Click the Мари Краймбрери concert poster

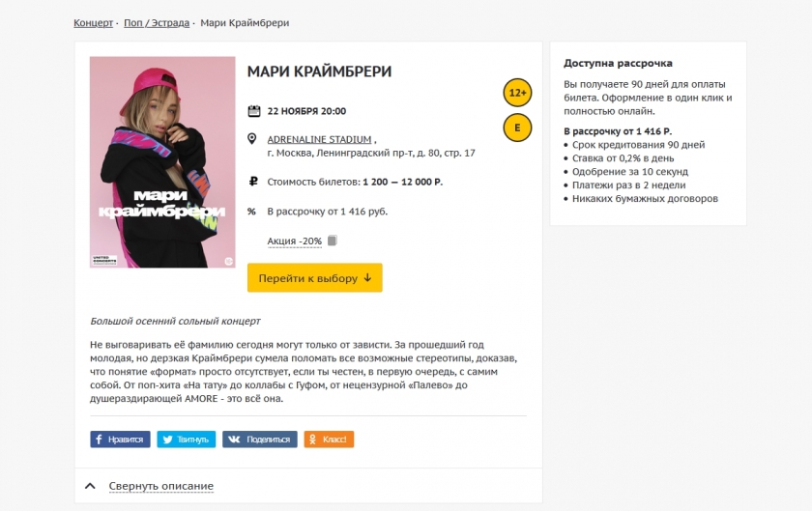tap(162, 162)
